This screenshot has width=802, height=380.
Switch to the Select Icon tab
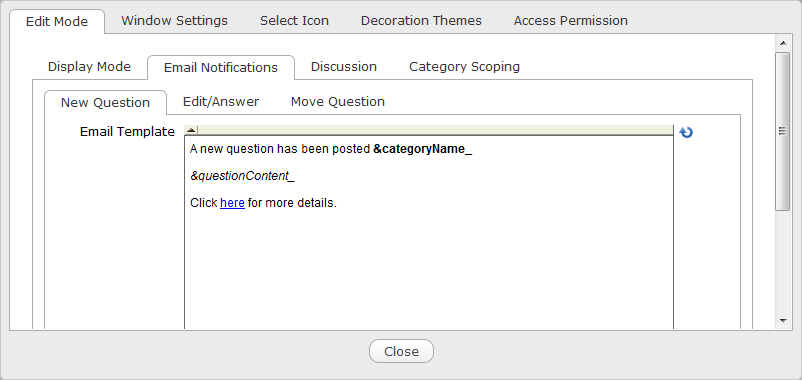coord(294,21)
